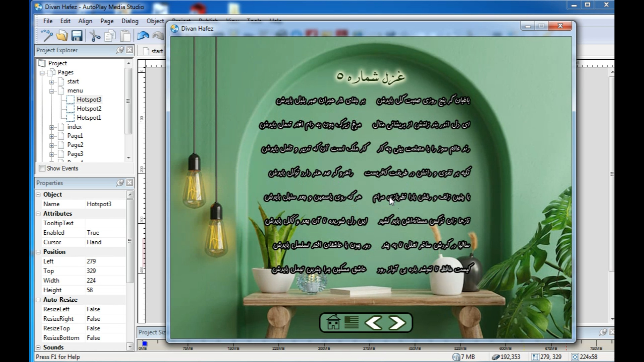Collapse the Sounds properties section

click(x=38, y=347)
